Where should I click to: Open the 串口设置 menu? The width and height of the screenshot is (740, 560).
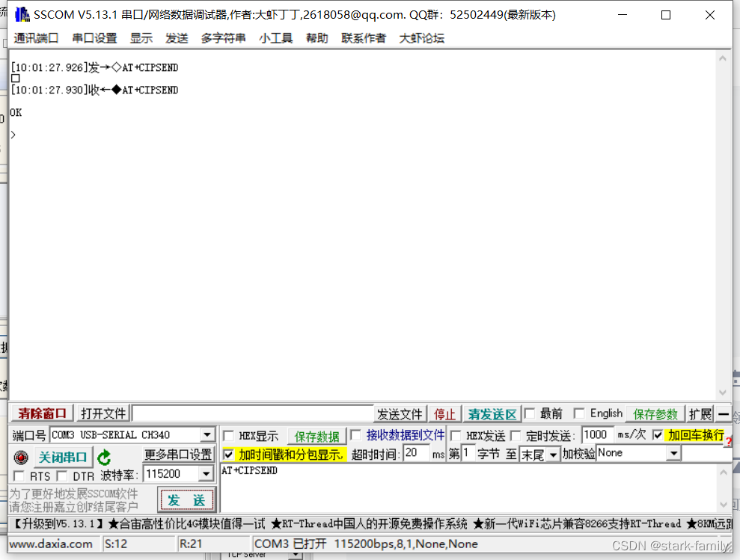[x=94, y=37]
